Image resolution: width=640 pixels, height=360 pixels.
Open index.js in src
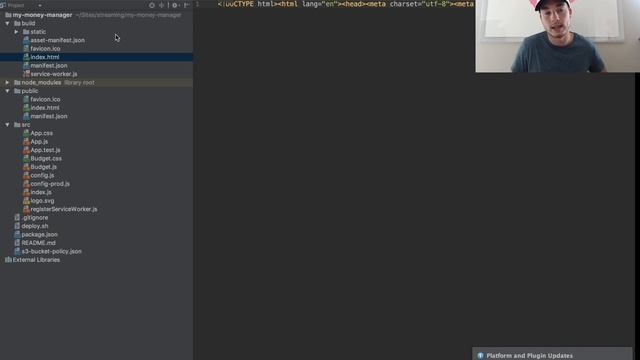(41, 192)
